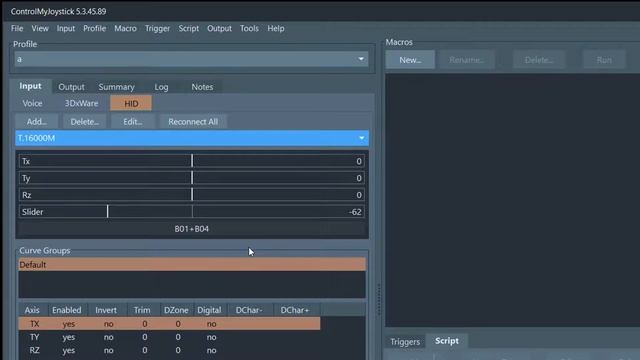Viewport: 640px width, 360px height.
Task: Click the Reconnect All button
Action: [x=193, y=122]
